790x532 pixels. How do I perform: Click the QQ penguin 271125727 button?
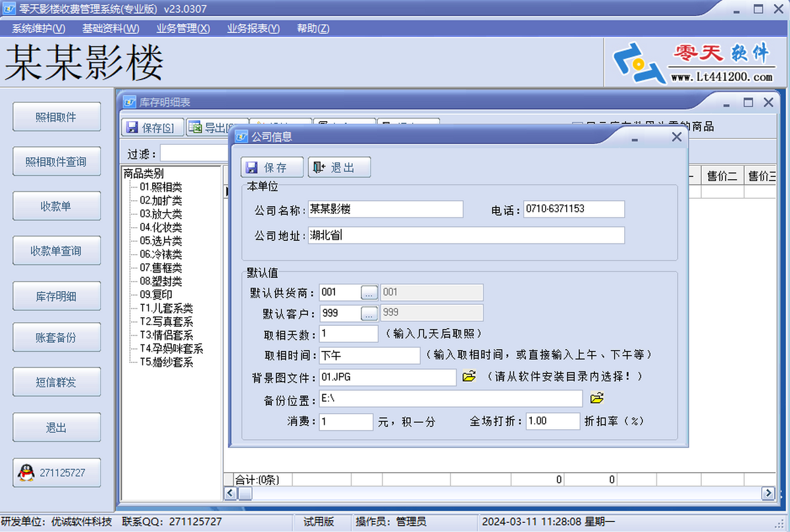pyautogui.click(x=57, y=473)
